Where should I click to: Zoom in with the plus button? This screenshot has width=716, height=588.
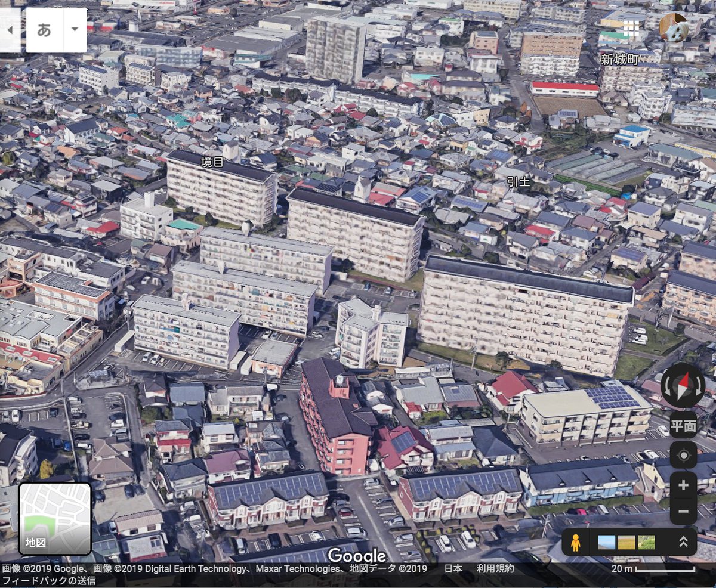tap(683, 485)
